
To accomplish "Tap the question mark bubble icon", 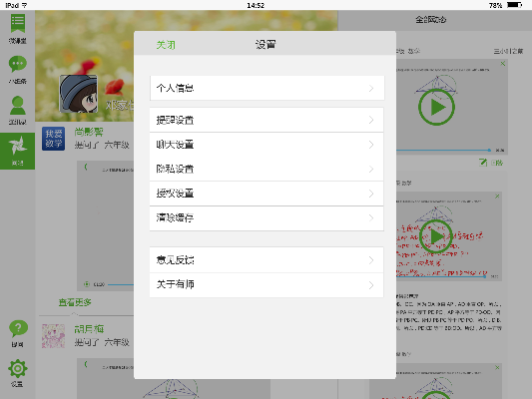I will (18, 329).
